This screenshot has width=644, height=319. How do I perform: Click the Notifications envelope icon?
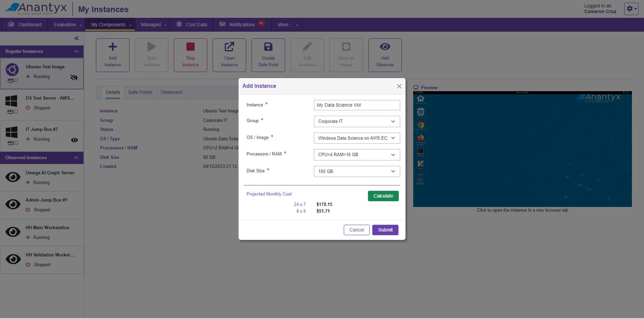[x=222, y=24]
